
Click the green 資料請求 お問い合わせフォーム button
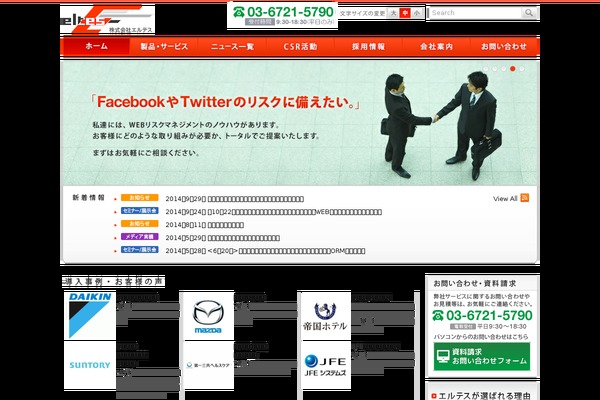pos(482,356)
